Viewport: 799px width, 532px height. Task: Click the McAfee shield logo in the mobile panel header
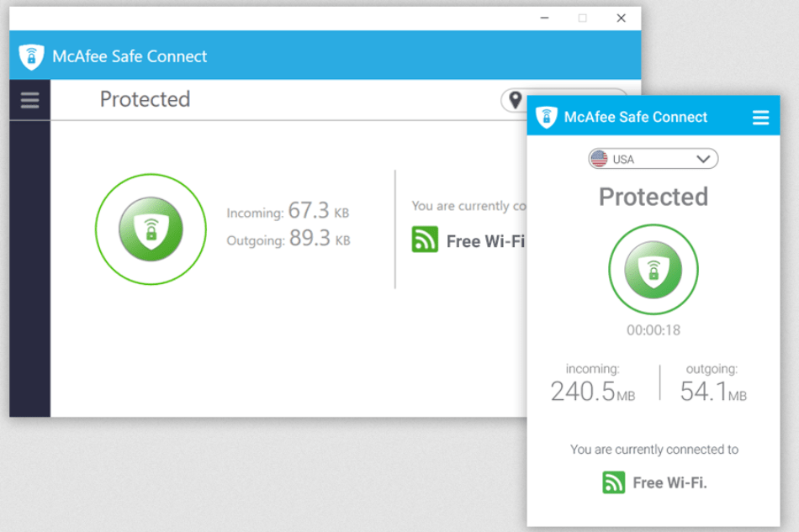(546, 117)
